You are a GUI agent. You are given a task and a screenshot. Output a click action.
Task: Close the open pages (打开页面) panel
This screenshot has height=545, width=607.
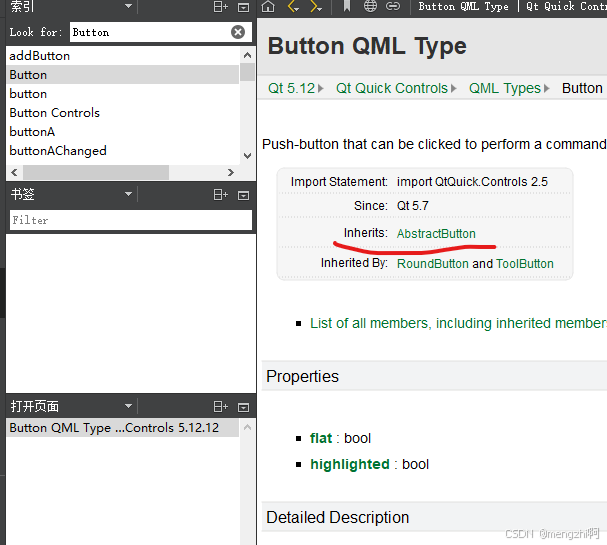243,407
